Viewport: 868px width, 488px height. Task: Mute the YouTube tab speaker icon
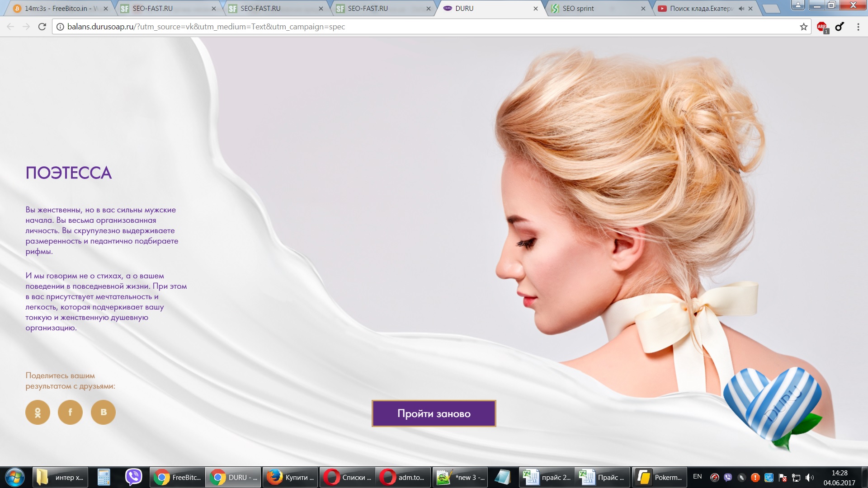click(741, 9)
